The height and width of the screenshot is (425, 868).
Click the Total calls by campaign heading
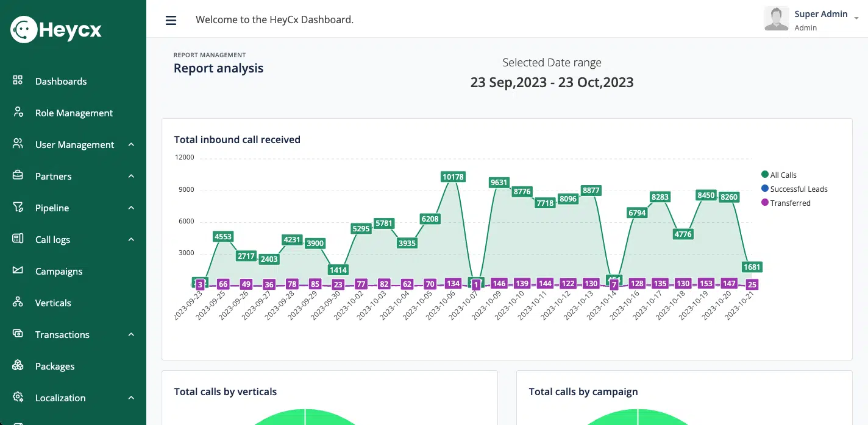pos(583,392)
